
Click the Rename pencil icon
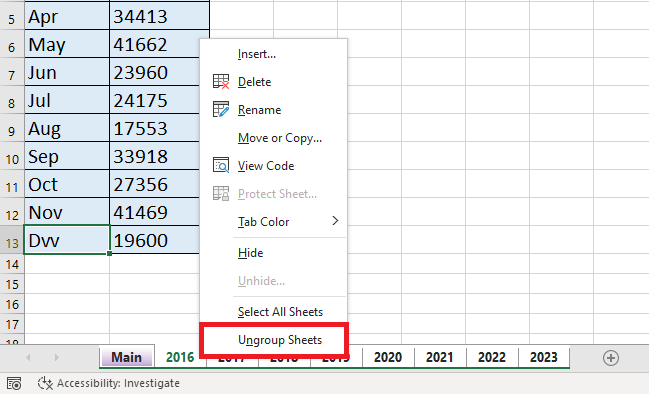[221, 110]
